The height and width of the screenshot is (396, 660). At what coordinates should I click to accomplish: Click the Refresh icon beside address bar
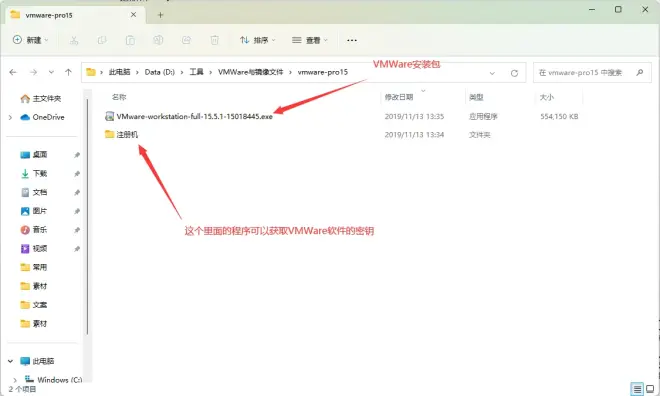point(514,73)
